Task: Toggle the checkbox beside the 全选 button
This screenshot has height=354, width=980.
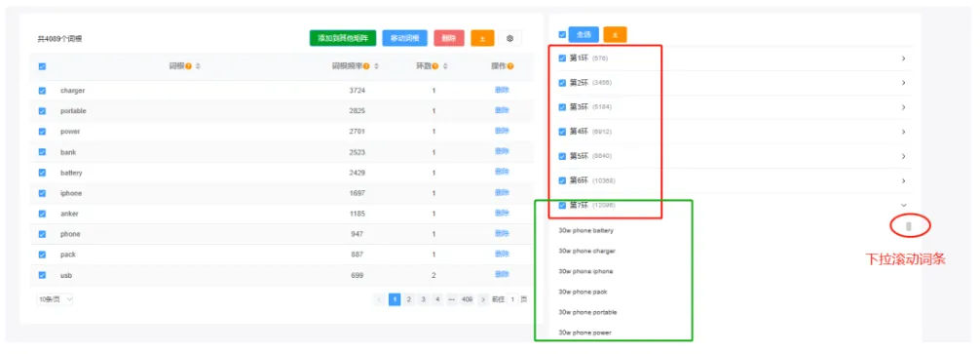Action: click(x=562, y=35)
